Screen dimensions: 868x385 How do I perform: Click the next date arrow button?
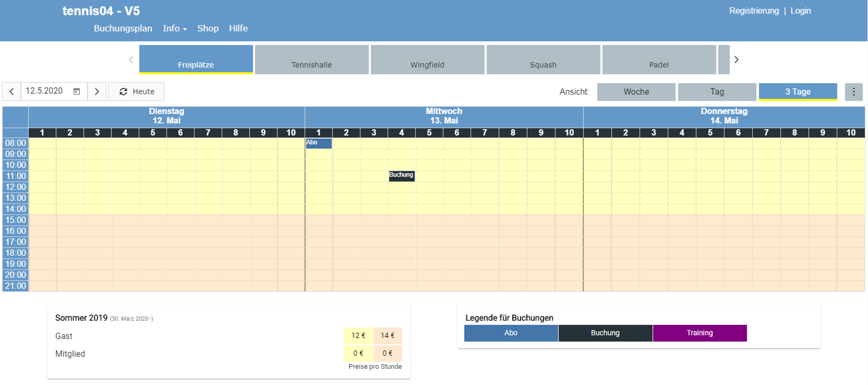point(97,91)
